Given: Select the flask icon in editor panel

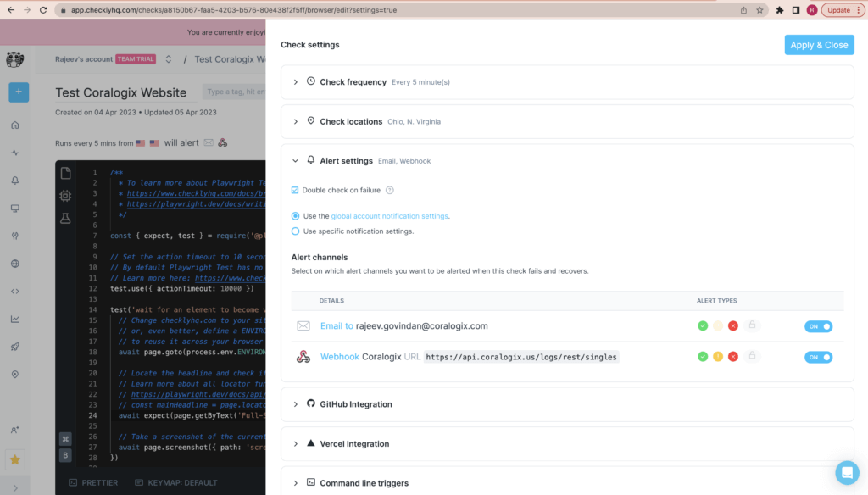Looking at the screenshot, I should click(65, 218).
